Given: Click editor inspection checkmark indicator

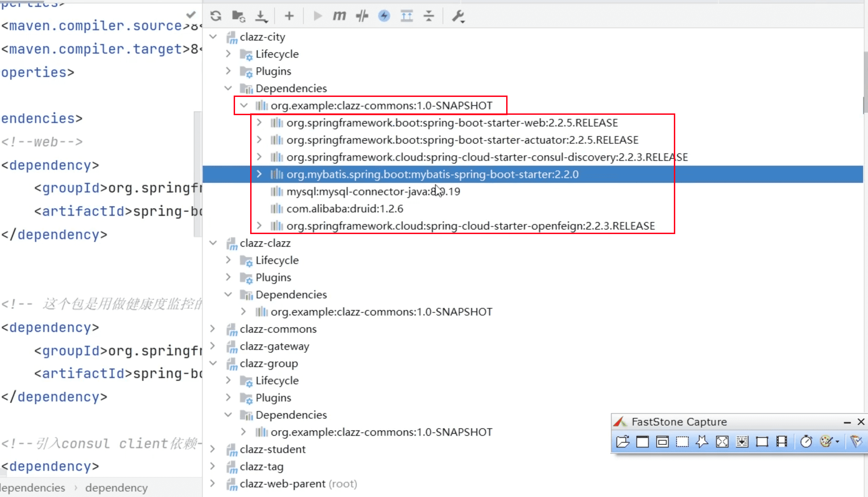Looking at the screenshot, I should click(x=191, y=14).
